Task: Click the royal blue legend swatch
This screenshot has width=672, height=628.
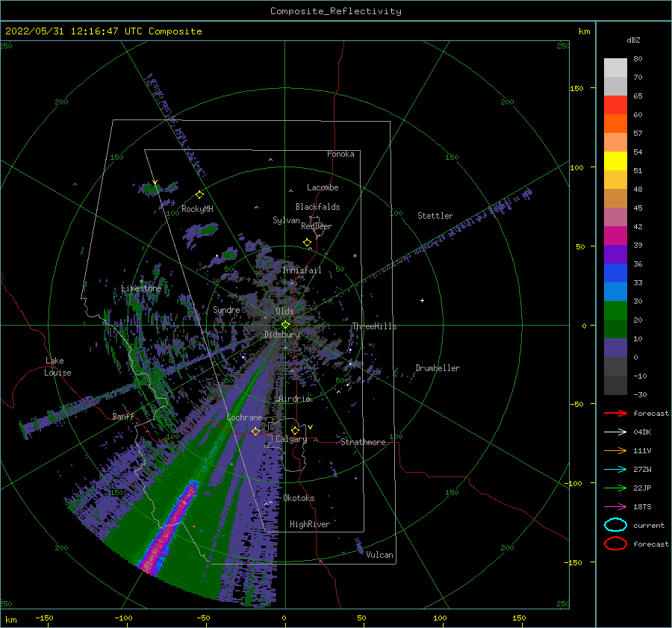Action: pos(615,273)
